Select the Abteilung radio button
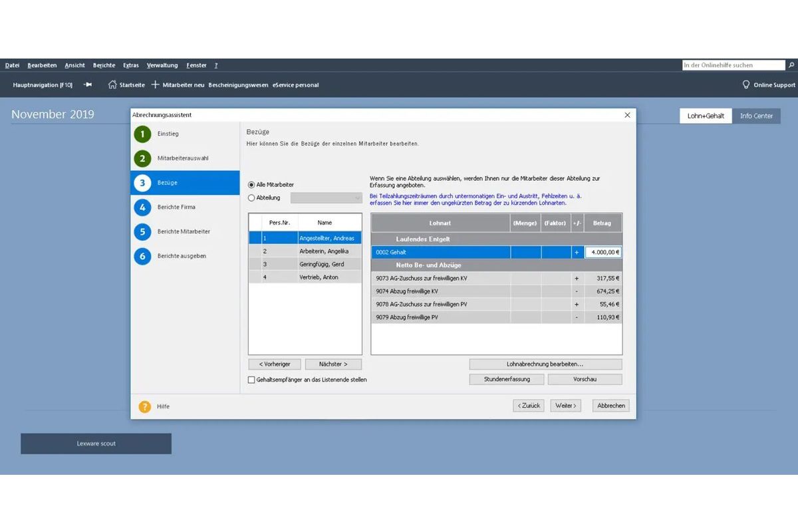This screenshot has height=532, width=798. tap(251, 198)
